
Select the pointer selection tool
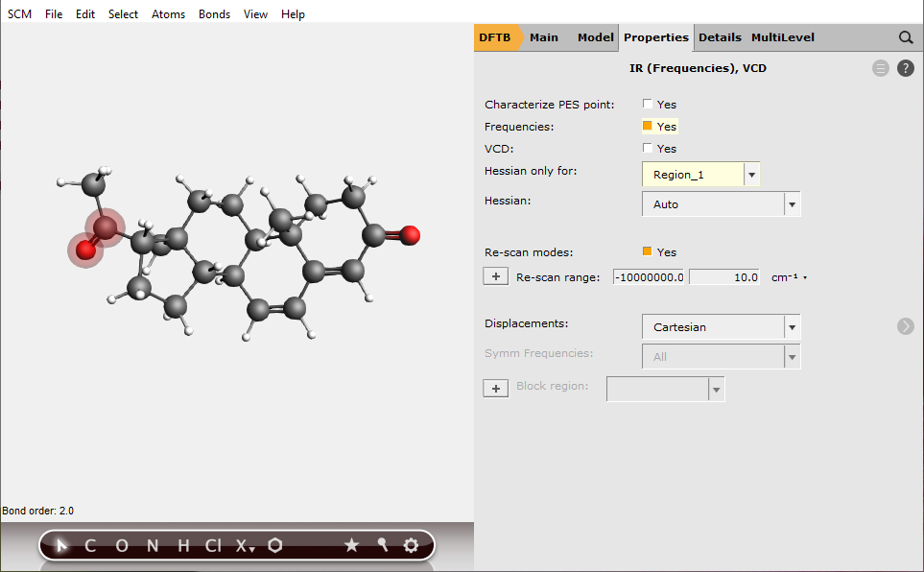pos(59,545)
